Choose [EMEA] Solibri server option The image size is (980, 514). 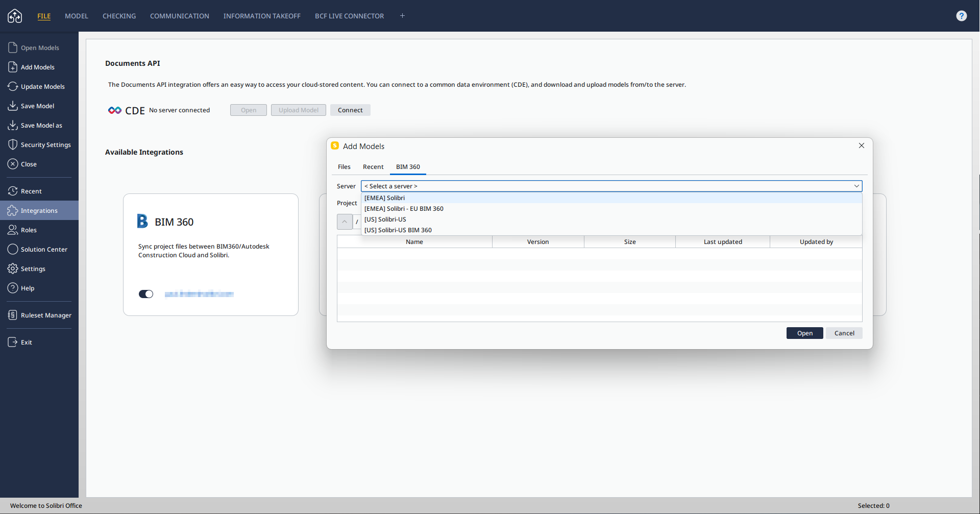611,198
